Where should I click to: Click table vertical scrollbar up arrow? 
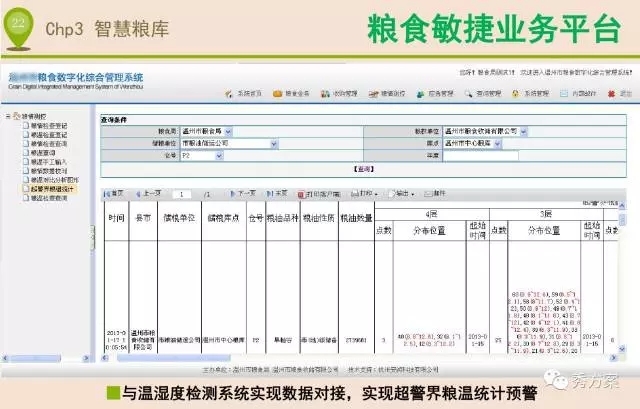(x=622, y=206)
